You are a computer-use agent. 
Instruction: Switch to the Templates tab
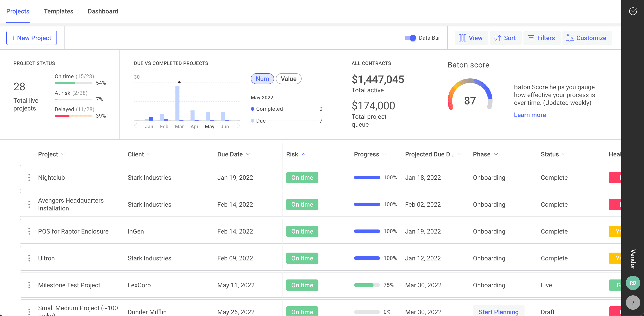pyautogui.click(x=58, y=11)
